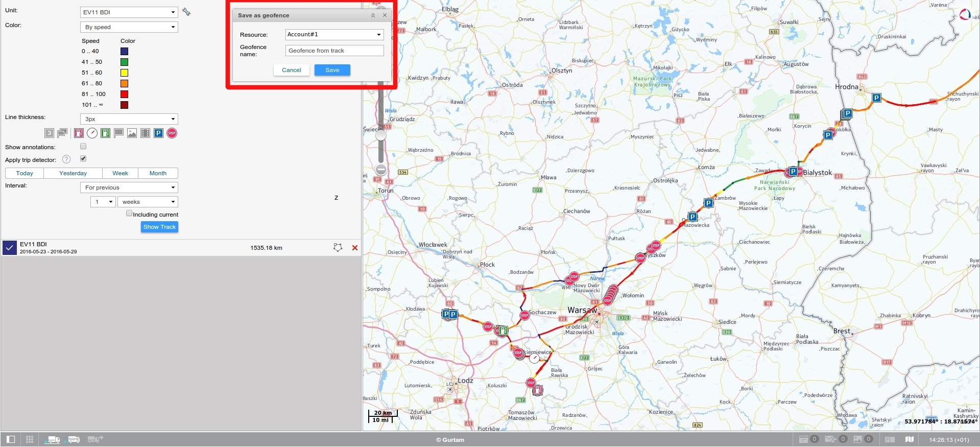
Task: Toggle the stop markers icon
Action: pyautogui.click(x=172, y=133)
